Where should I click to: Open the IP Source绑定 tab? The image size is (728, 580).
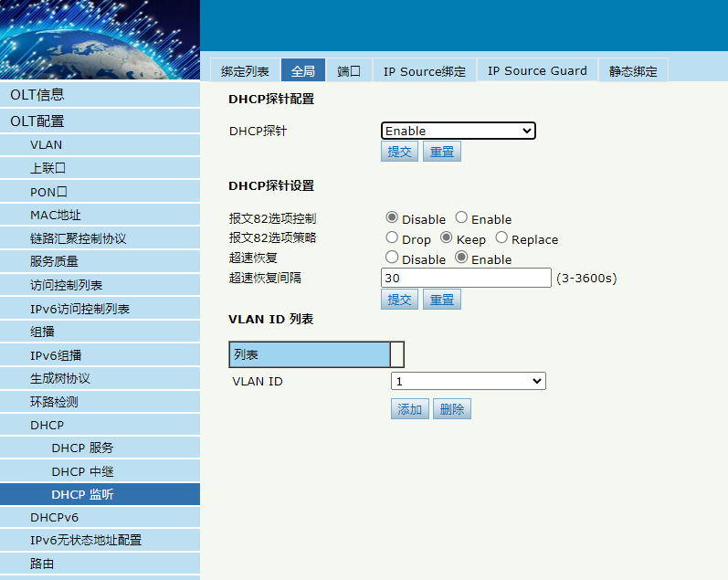(425, 70)
